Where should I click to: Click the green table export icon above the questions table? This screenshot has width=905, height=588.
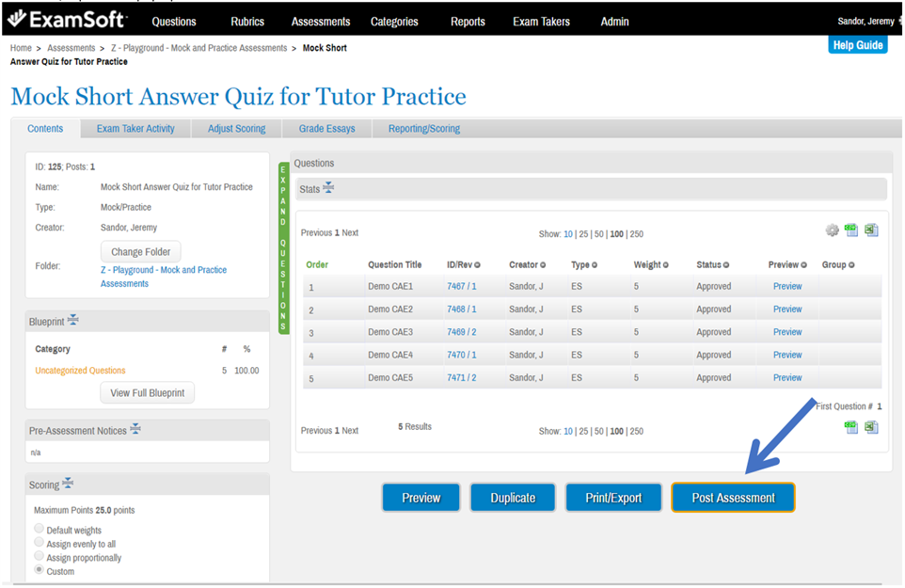[x=851, y=230]
